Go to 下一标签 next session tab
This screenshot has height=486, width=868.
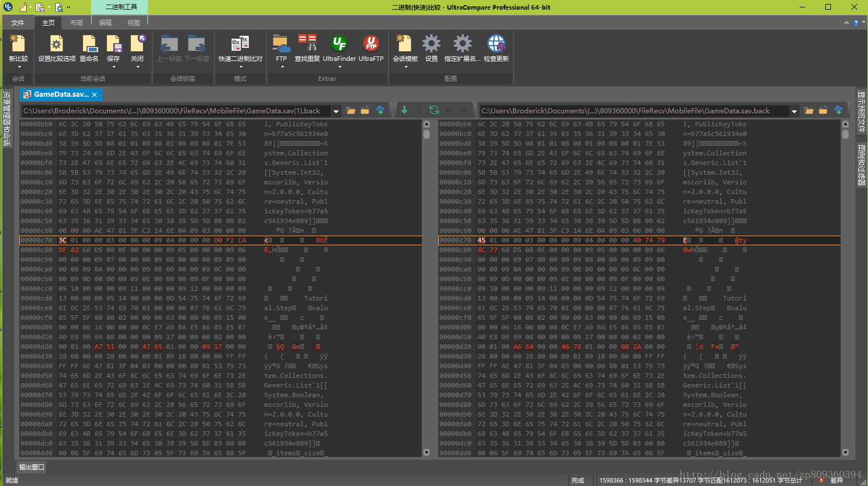pyautogui.click(x=196, y=44)
